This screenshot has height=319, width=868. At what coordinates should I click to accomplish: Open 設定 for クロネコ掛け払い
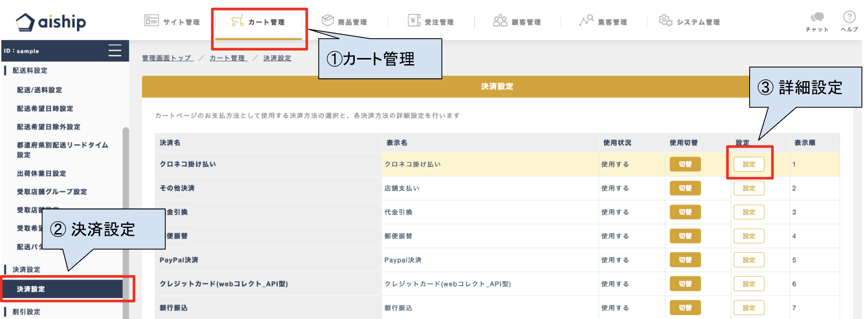pyautogui.click(x=749, y=164)
